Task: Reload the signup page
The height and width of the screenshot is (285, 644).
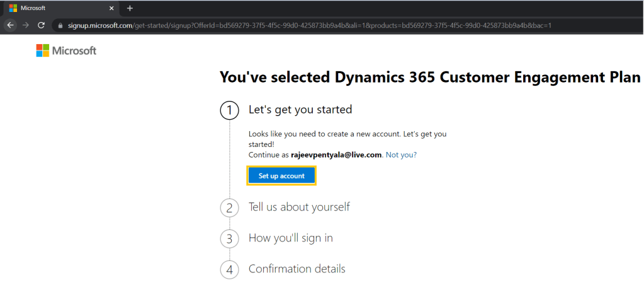Action: tap(42, 25)
